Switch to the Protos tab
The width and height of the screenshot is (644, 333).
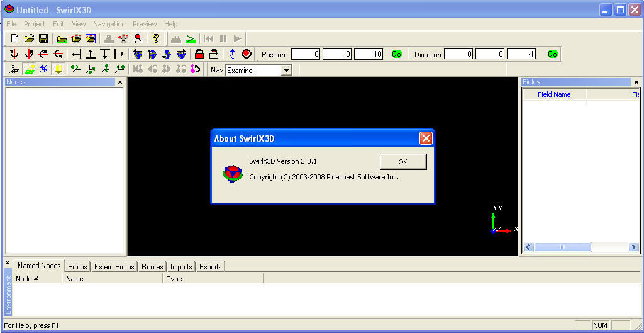point(77,267)
